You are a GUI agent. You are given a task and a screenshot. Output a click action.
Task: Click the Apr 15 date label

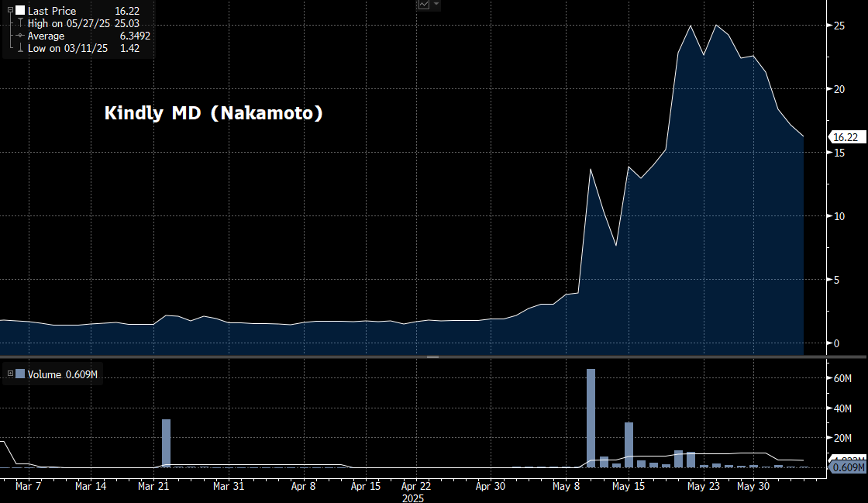pos(366,487)
